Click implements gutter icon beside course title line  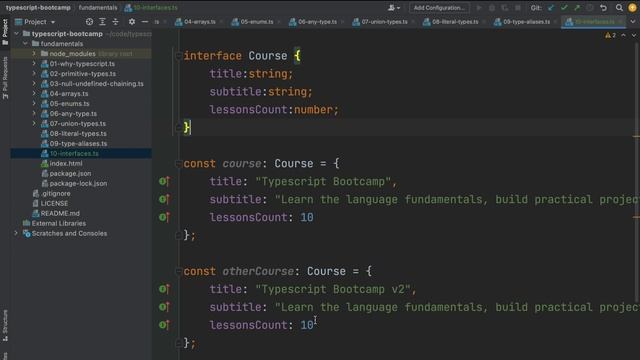tap(164, 181)
